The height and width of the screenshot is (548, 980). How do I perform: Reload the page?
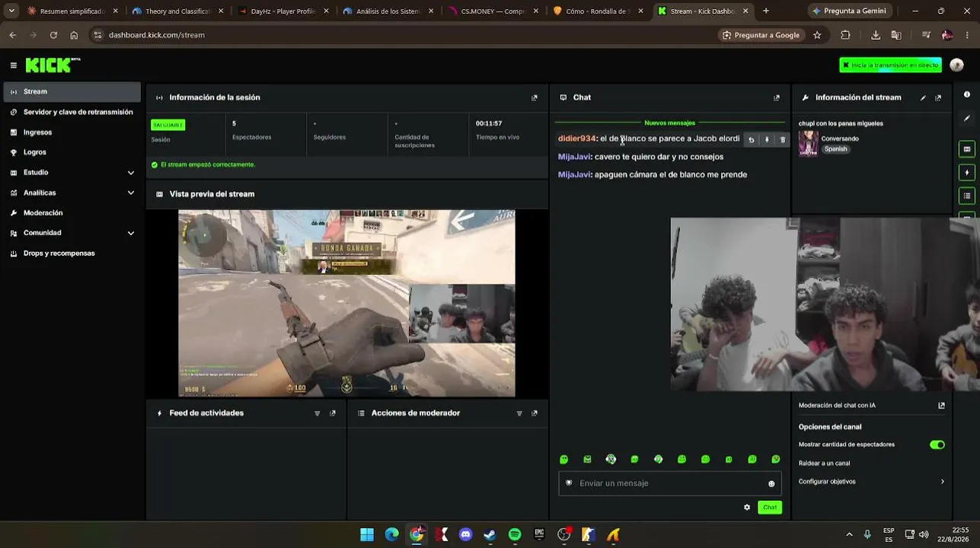click(x=53, y=35)
